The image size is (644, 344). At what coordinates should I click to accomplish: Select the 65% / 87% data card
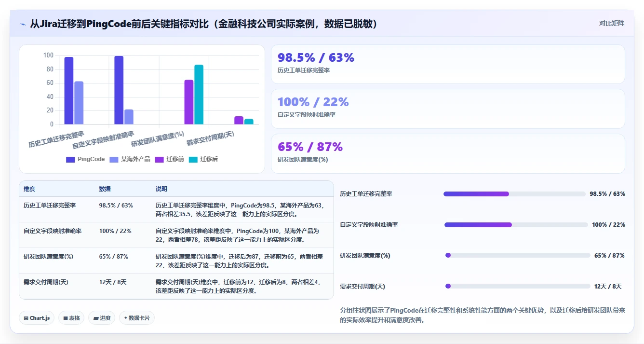pos(448,153)
